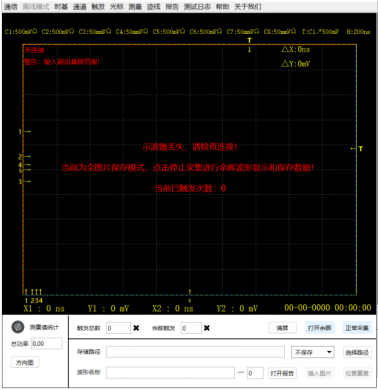Focus the 总功率 value field
This screenshot has width=378, height=390.
(x=47, y=343)
